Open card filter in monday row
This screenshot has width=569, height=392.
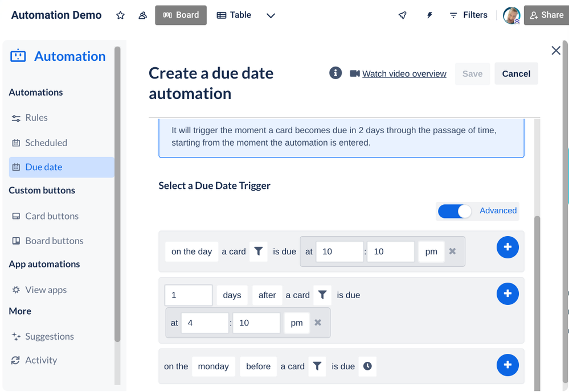(317, 366)
